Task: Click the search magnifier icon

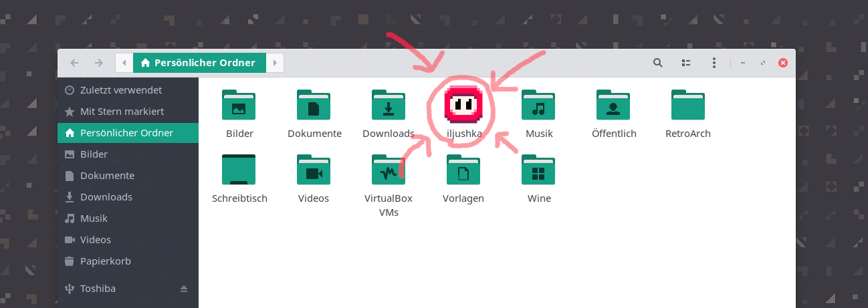Action: (657, 63)
